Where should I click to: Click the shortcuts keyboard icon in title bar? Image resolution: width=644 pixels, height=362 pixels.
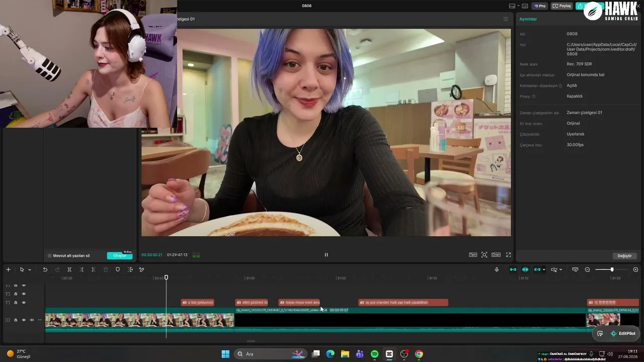525,6
